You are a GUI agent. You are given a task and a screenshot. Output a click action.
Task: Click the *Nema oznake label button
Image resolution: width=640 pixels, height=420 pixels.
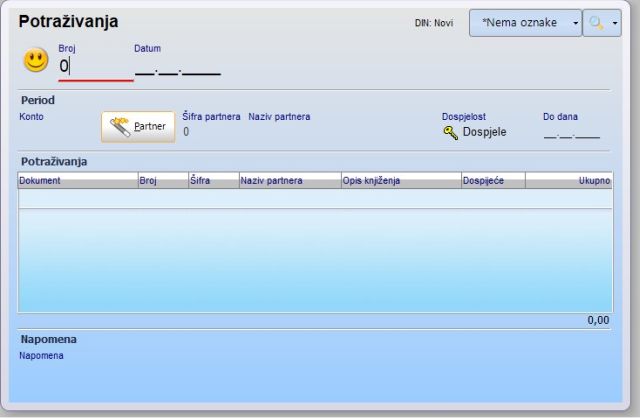[x=519, y=22]
